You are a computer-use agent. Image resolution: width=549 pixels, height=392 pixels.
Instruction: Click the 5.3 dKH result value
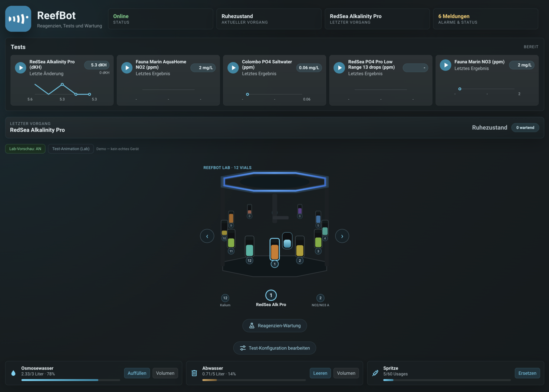[97, 65]
